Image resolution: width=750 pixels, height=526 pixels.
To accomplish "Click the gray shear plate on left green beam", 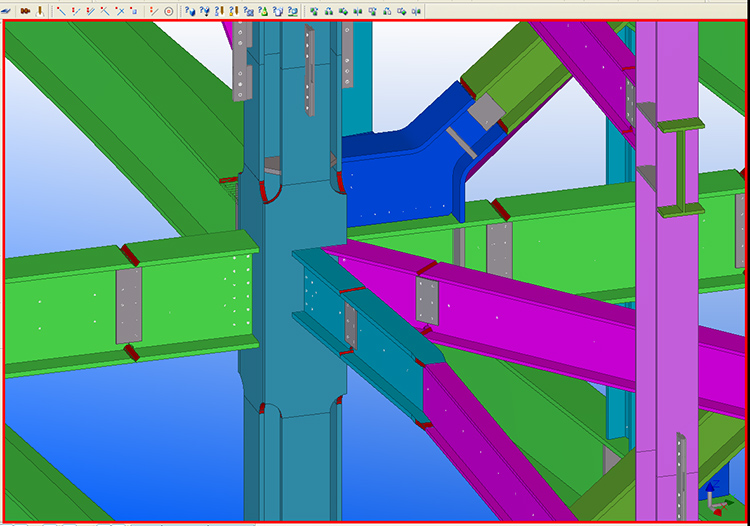I will [128, 306].
